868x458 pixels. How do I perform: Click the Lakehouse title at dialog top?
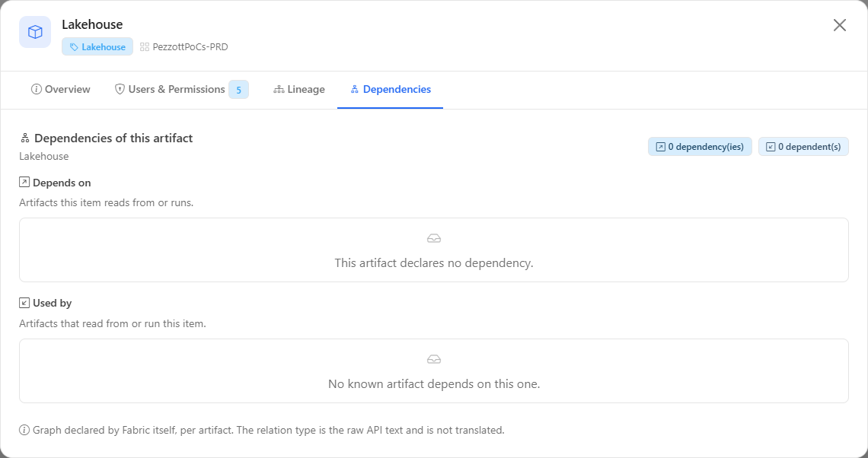[x=92, y=24]
